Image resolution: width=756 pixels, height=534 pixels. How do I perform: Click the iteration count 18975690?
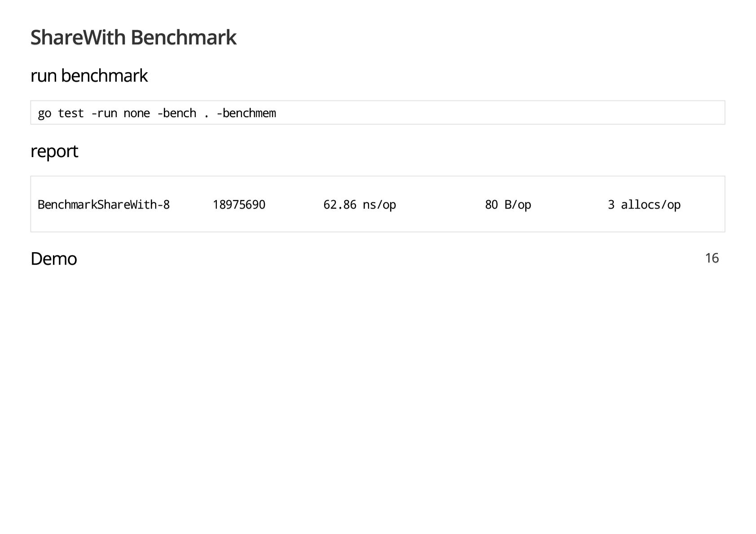239,205
